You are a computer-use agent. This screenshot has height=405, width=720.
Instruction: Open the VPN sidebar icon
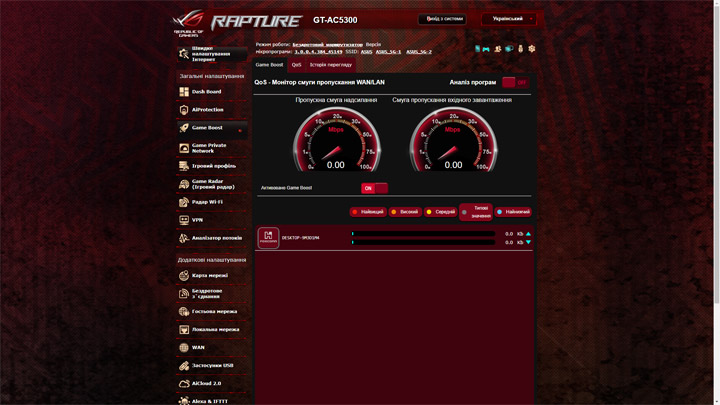click(x=184, y=220)
